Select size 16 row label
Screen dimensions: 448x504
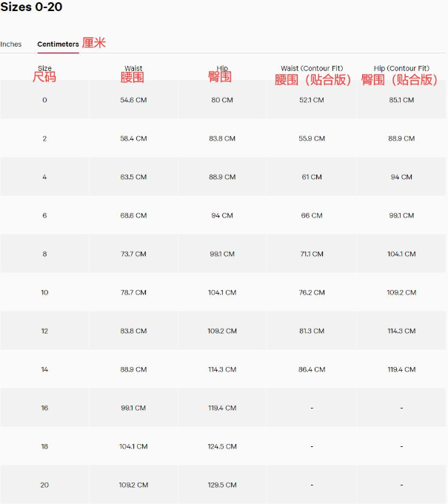[44, 408]
